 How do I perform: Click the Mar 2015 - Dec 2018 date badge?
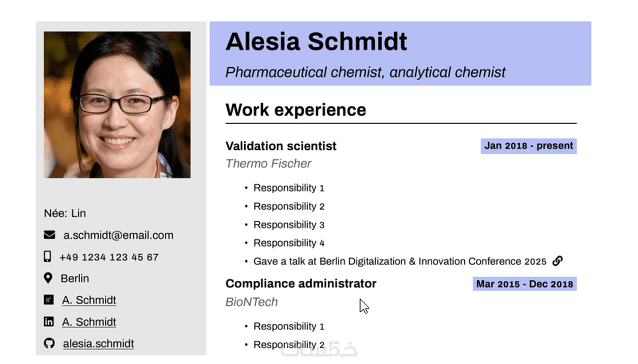[524, 284]
